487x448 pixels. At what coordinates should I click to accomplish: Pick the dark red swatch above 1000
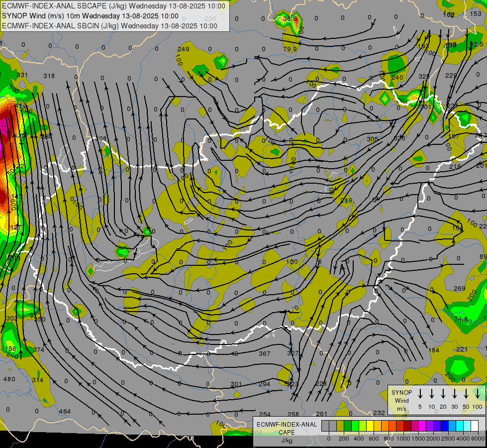pyautogui.click(x=407, y=426)
